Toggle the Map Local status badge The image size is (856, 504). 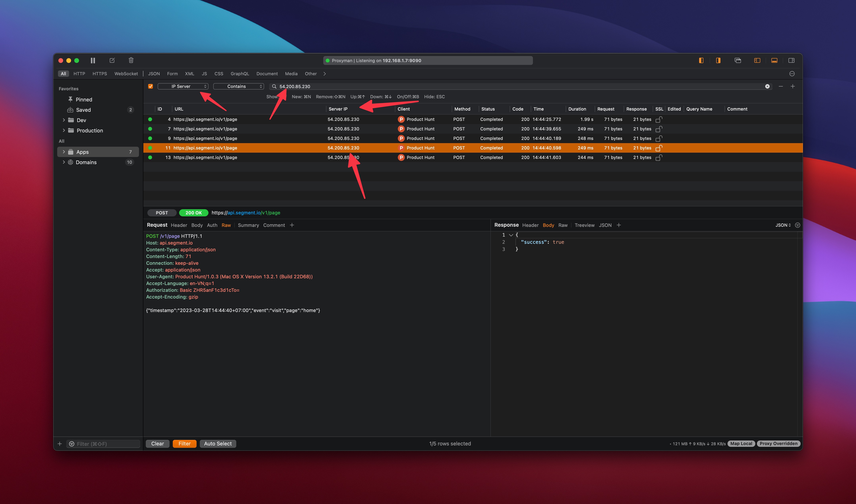(741, 443)
